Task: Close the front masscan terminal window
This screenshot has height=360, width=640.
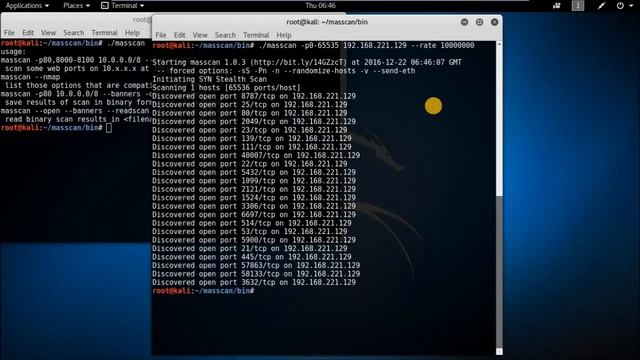Action: 494,22
